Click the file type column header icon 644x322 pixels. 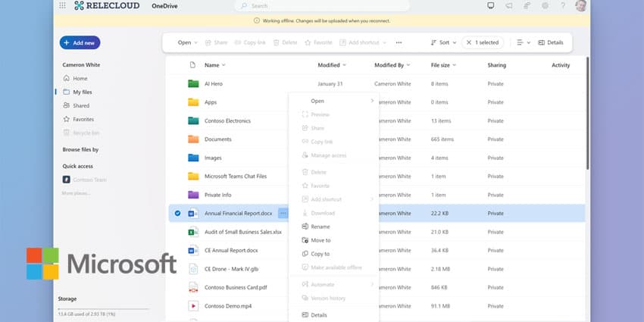192,65
